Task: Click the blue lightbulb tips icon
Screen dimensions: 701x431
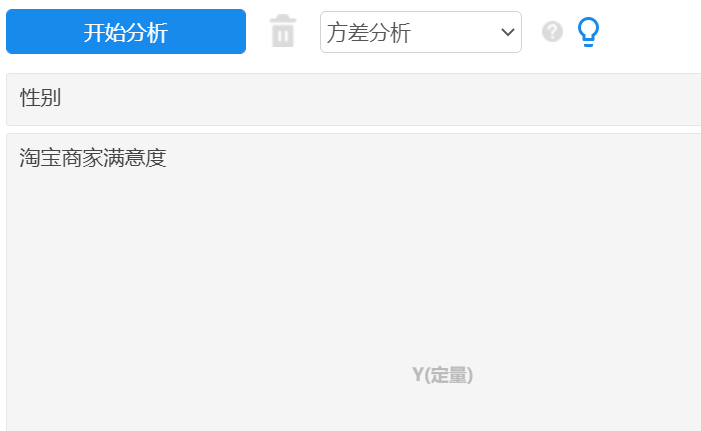Action: pos(588,32)
